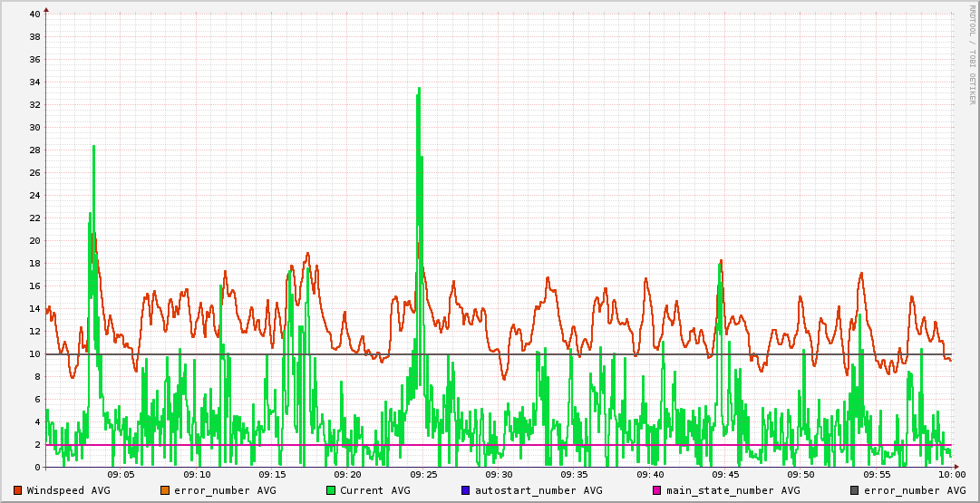Select the 'autostart_number AVG' legend label
980x503 pixels.
click(x=539, y=490)
